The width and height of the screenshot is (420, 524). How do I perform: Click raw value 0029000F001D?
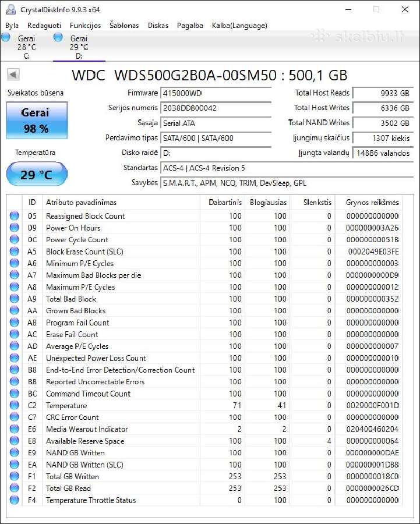tap(372, 405)
